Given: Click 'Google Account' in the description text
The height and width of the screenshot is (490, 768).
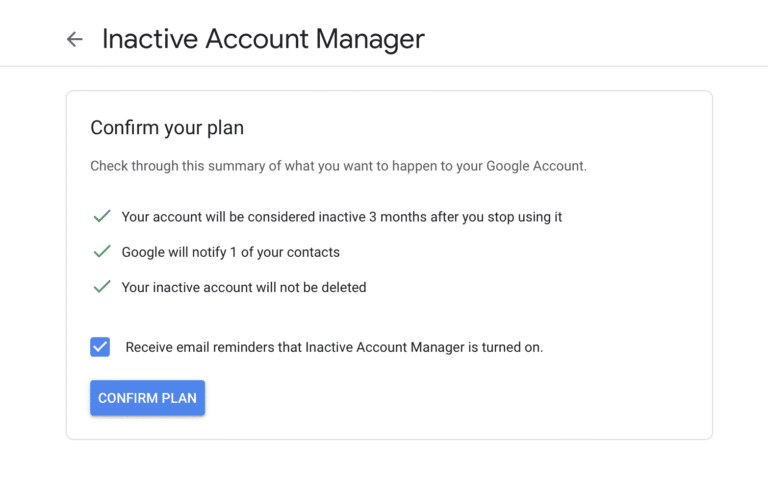Looking at the screenshot, I should (x=535, y=166).
